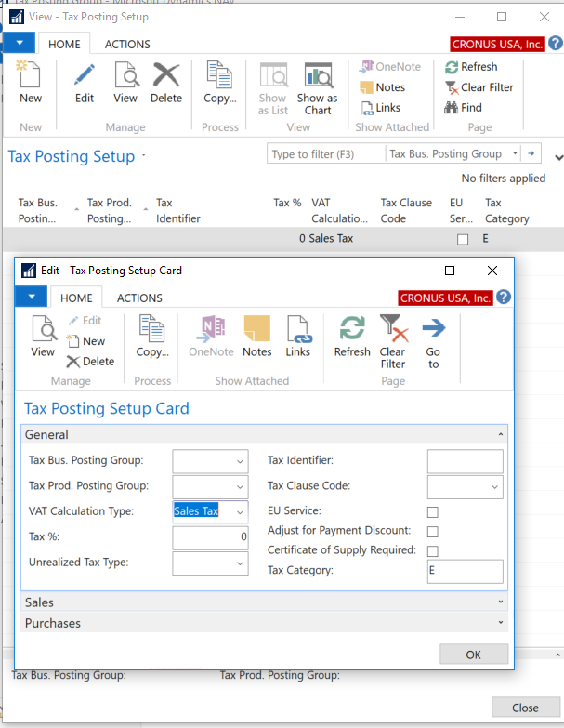This screenshot has width=564, height=728.
Task: Expand filter pane chevron in list window
Action: point(558,158)
